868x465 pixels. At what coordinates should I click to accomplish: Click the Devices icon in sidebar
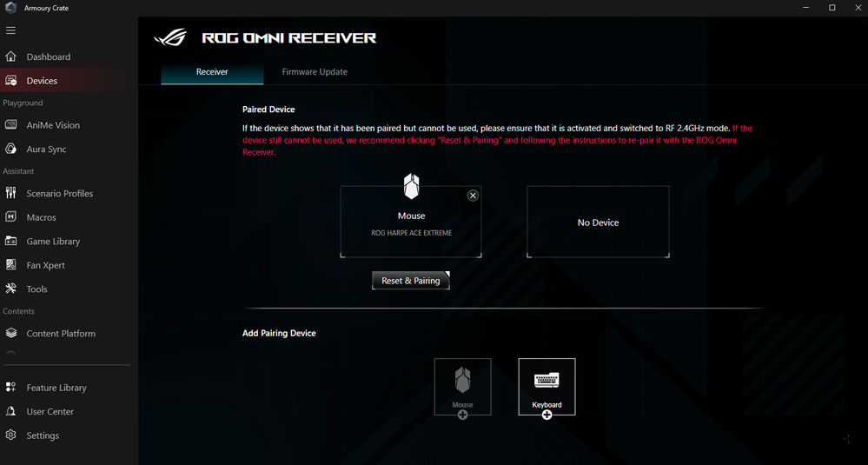coord(10,80)
